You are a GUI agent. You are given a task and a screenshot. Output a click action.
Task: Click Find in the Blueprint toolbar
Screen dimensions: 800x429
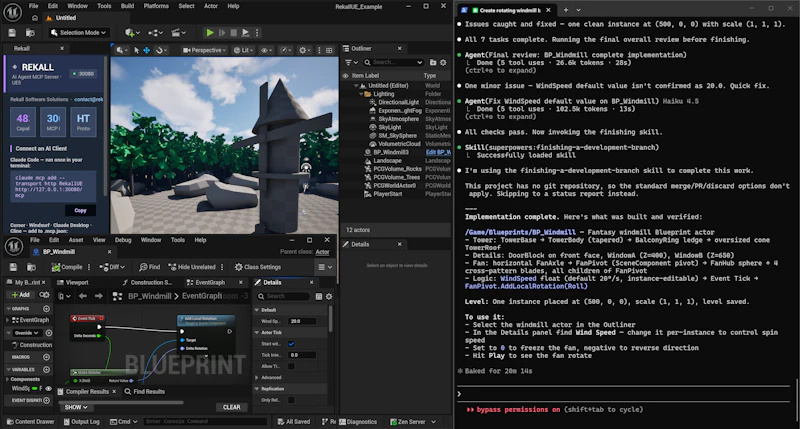(149, 267)
